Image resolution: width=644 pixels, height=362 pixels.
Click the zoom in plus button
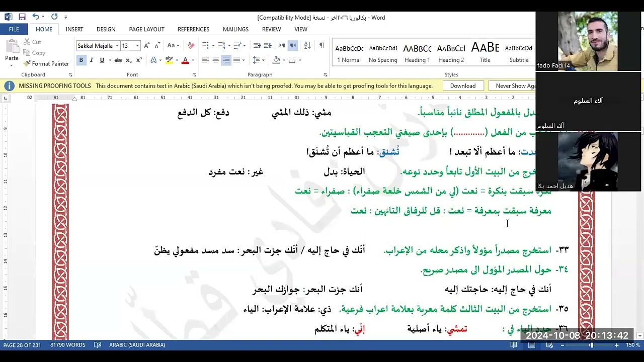(616, 345)
